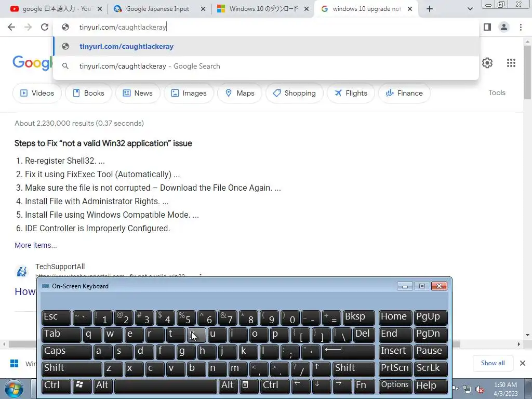Click the forward navigation arrow
This screenshot has width=532, height=399.
(x=28, y=27)
